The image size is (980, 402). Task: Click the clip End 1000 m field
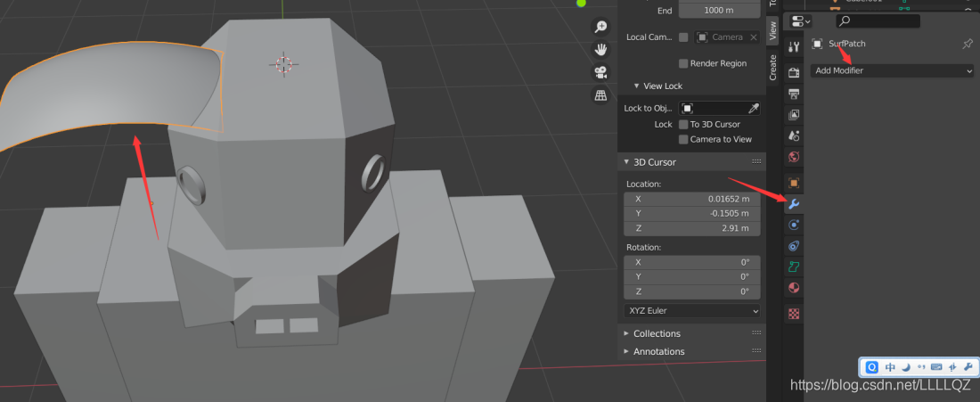pos(719,11)
